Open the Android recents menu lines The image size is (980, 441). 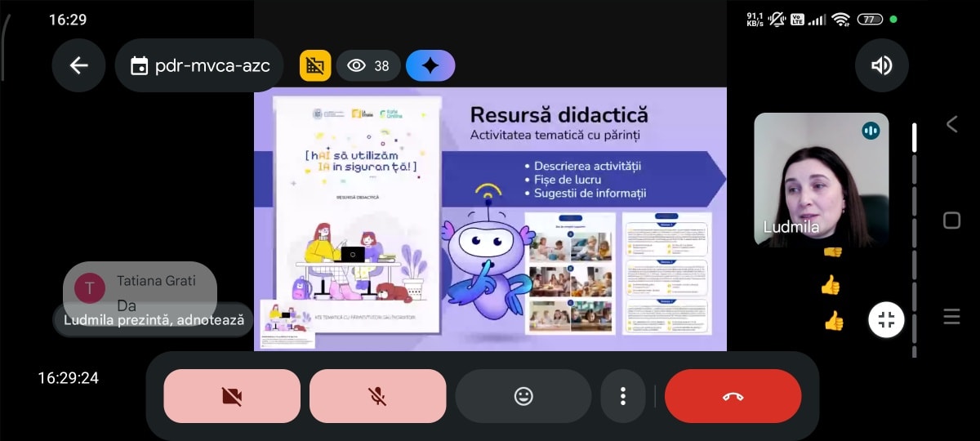(951, 317)
